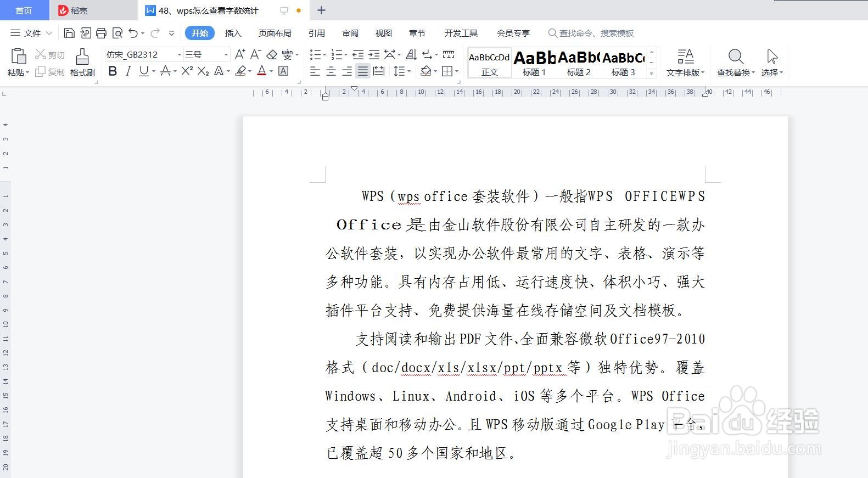Click the Paste clipboard icon

click(19, 56)
